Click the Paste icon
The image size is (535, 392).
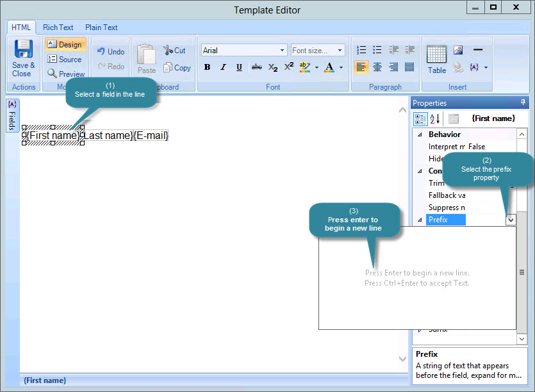pyautogui.click(x=146, y=56)
